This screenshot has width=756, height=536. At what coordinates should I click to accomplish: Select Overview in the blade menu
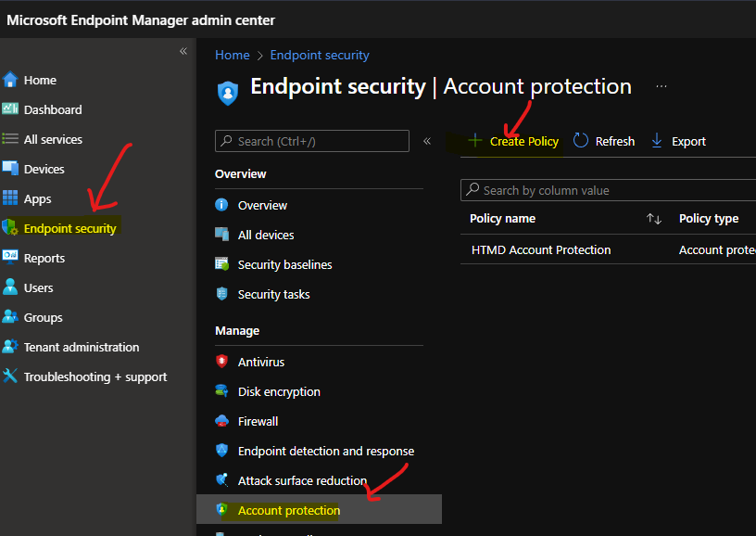(262, 206)
